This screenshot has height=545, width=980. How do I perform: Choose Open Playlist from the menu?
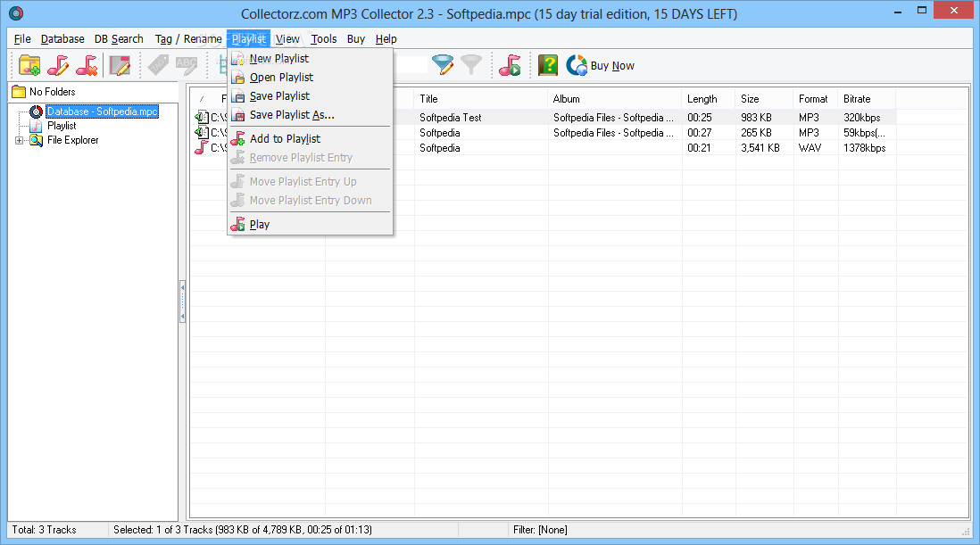point(310,78)
